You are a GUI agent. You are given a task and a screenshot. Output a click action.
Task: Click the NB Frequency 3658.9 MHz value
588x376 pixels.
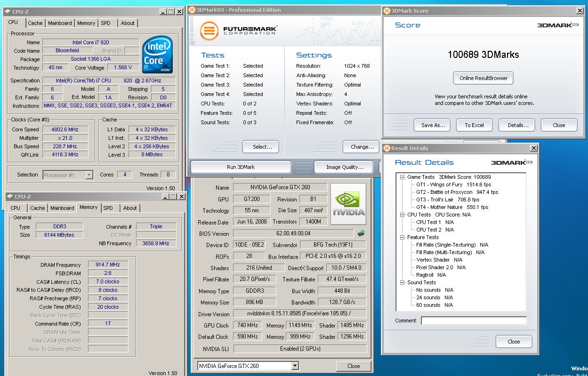[x=156, y=243]
